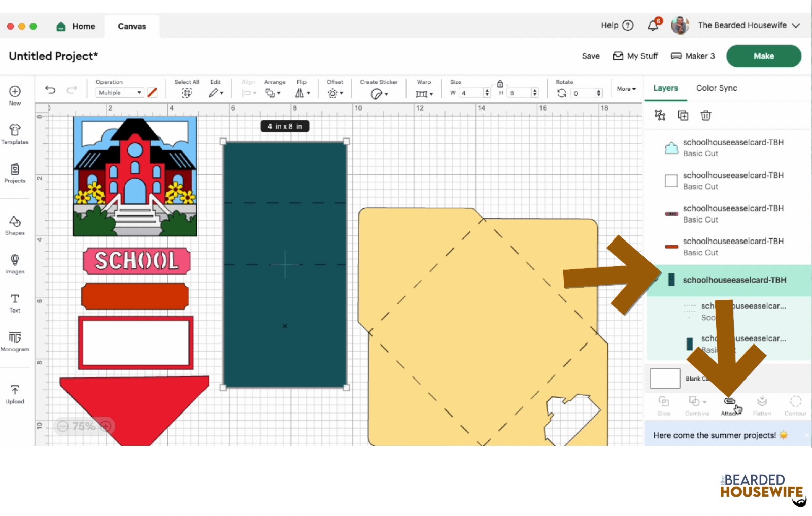Open the Warp dropdown
The image size is (812, 516).
(x=424, y=94)
